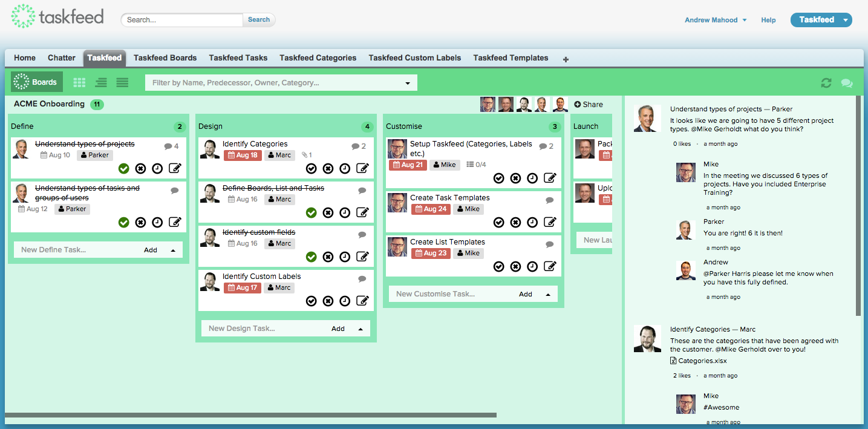
Task: Toggle the chatter comments panel icon
Action: click(x=847, y=83)
